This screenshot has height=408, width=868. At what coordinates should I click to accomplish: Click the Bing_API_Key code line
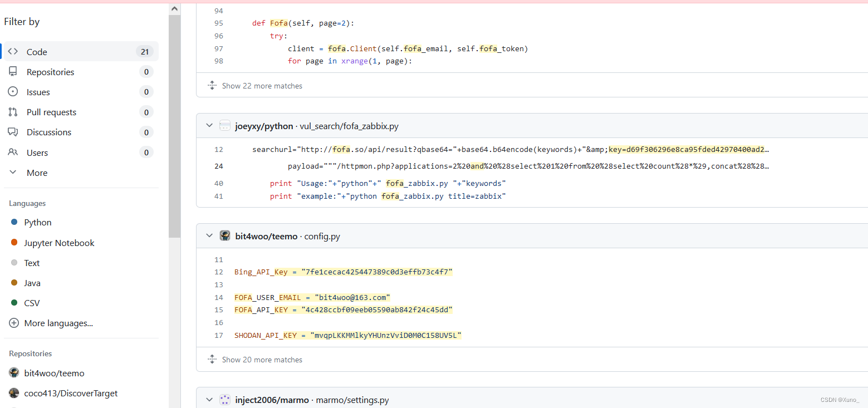pyautogui.click(x=344, y=272)
